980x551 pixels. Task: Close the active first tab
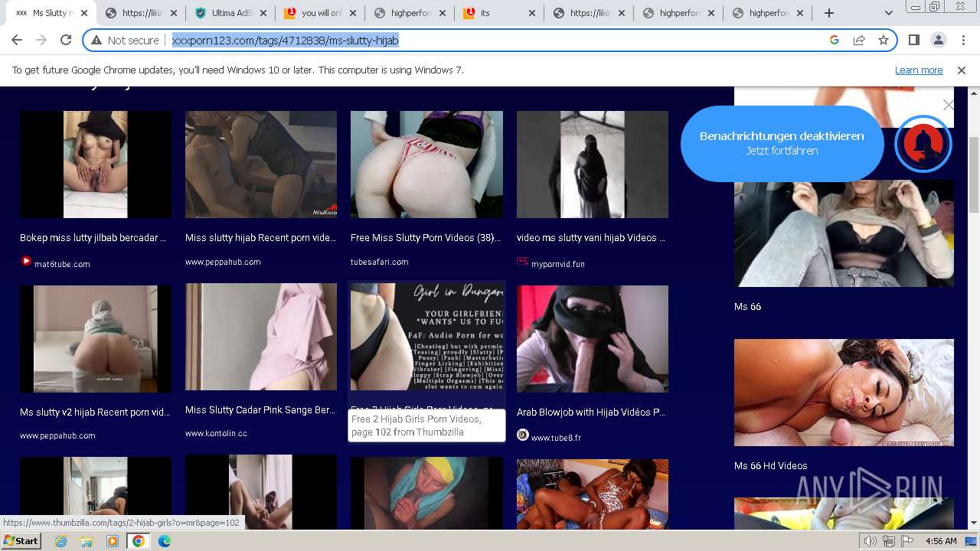tap(84, 13)
